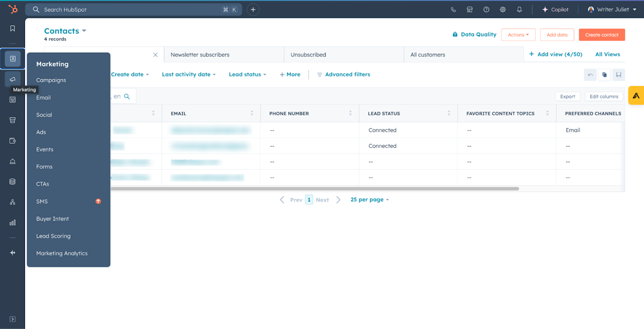Open the Copilot assistant
The height and width of the screenshot is (329, 644).
click(555, 9)
